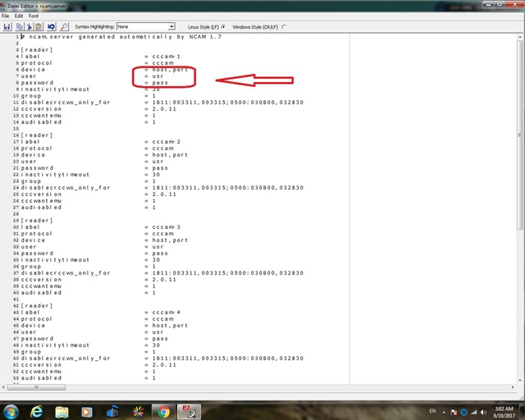Expand the Syntax Highlighting dropdown
Image resolution: width=525 pixels, height=420 pixels.
tap(171, 27)
